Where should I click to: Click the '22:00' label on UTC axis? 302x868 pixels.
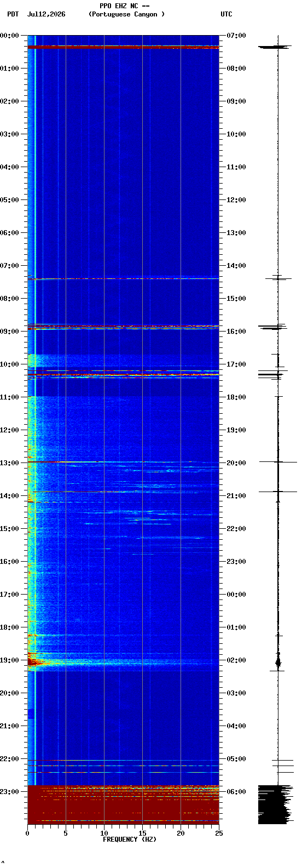point(236,529)
